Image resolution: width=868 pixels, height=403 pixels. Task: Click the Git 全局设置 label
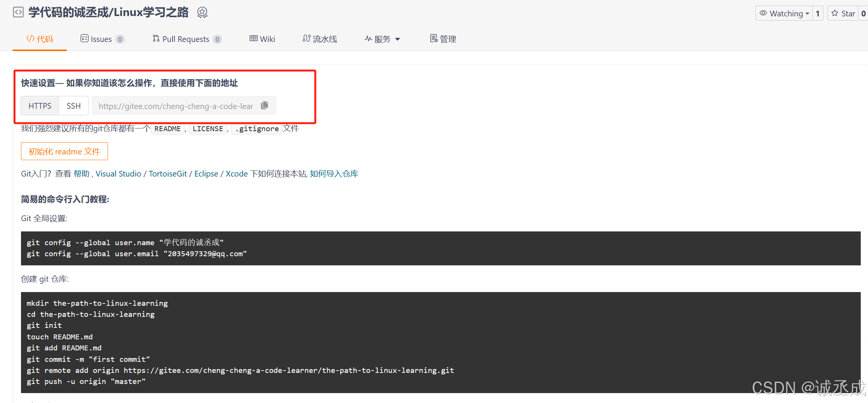point(44,218)
